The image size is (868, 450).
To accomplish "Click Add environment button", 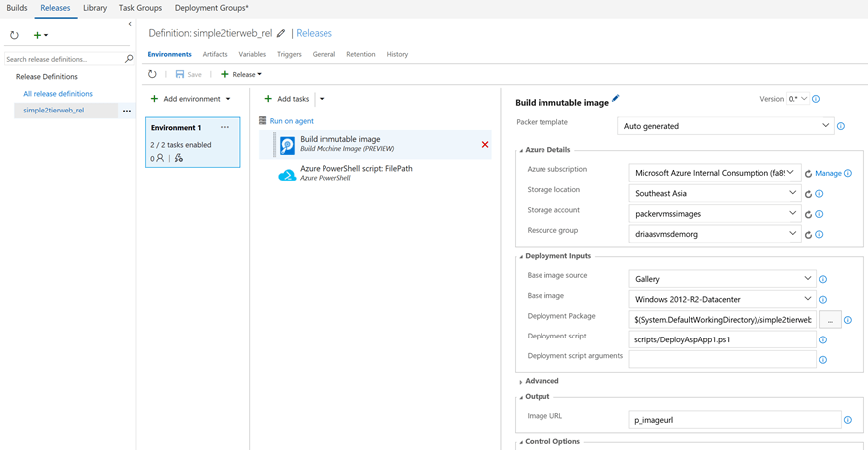I will click(190, 99).
